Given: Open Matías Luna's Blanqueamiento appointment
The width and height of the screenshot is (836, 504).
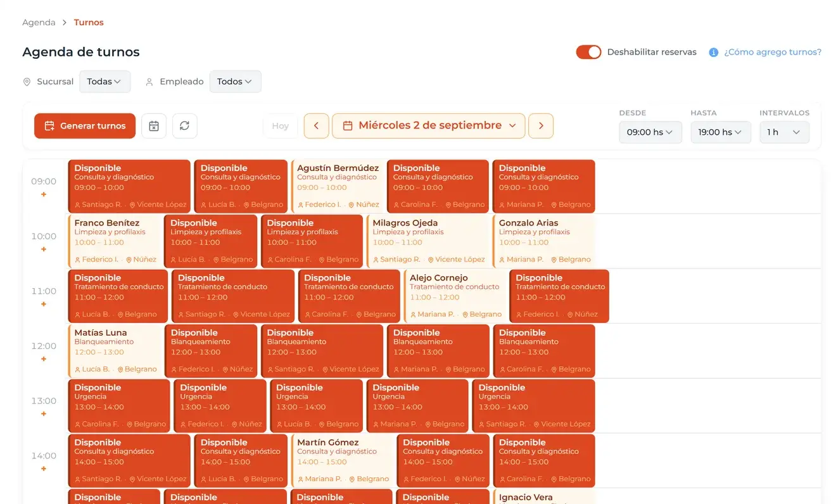Looking at the screenshot, I should point(115,351).
